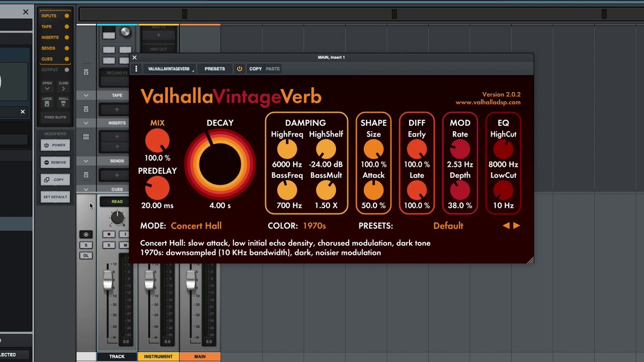Click the MIX knob
The height and width of the screenshot is (362, 644).
coord(157,140)
